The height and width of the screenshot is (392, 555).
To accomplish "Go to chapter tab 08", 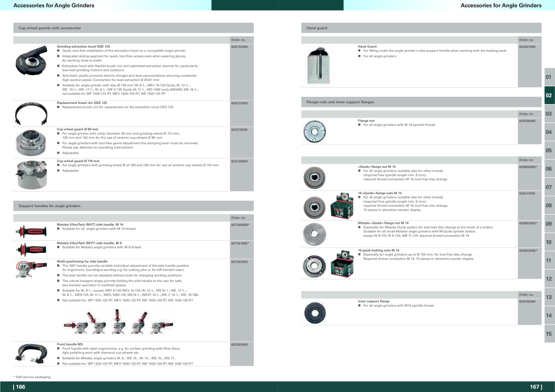I will coord(549,205).
